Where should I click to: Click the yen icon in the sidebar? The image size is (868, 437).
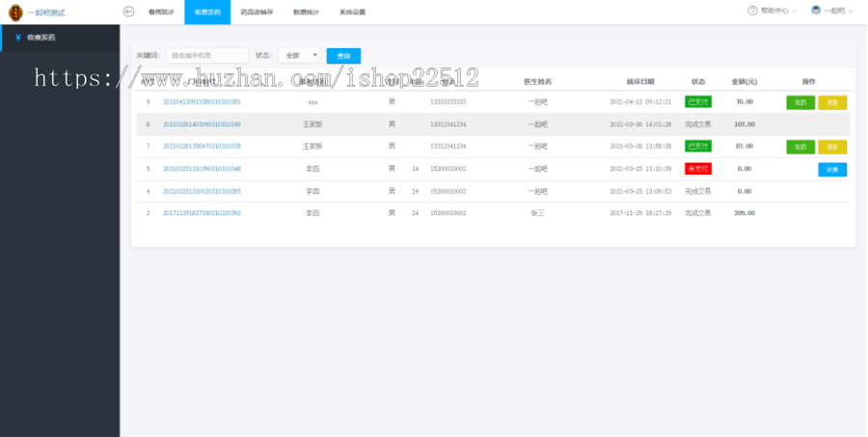pos(17,38)
